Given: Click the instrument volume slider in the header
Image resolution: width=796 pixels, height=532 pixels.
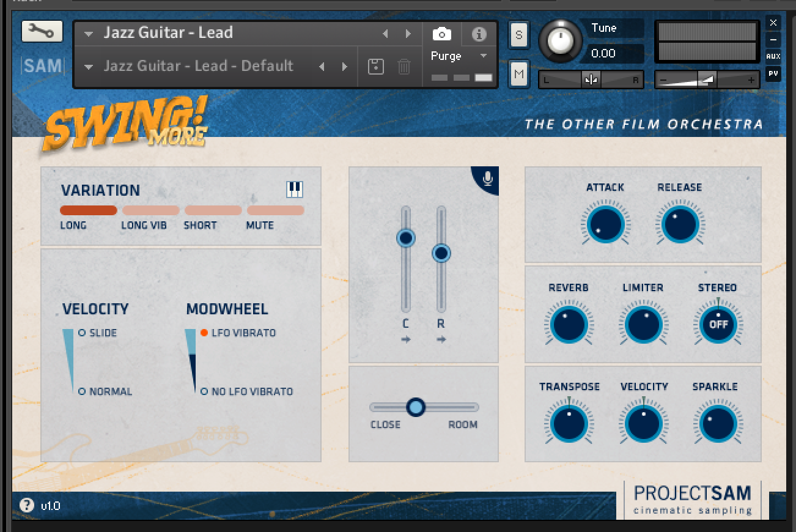Looking at the screenshot, I should [707, 79].
